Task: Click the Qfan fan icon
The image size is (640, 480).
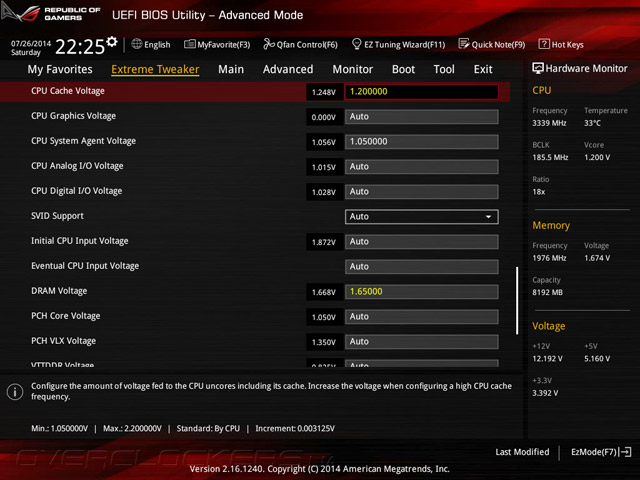Action: [269, 44]
